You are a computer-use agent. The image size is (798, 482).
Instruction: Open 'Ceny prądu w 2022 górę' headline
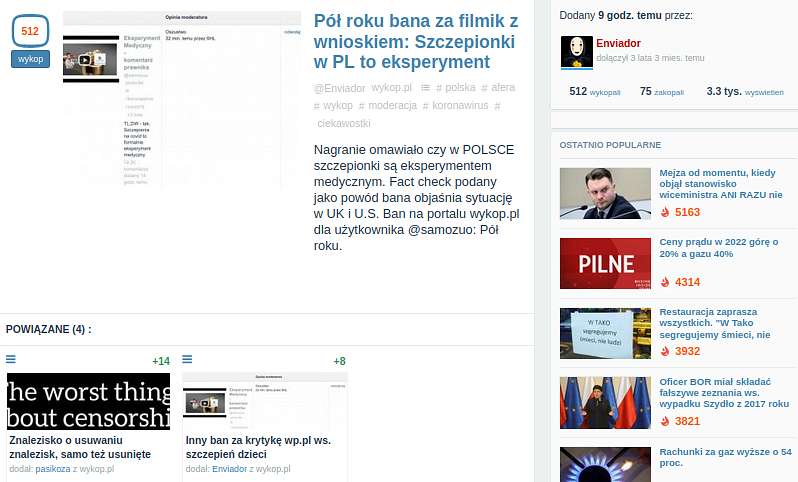tap(719, 248)
